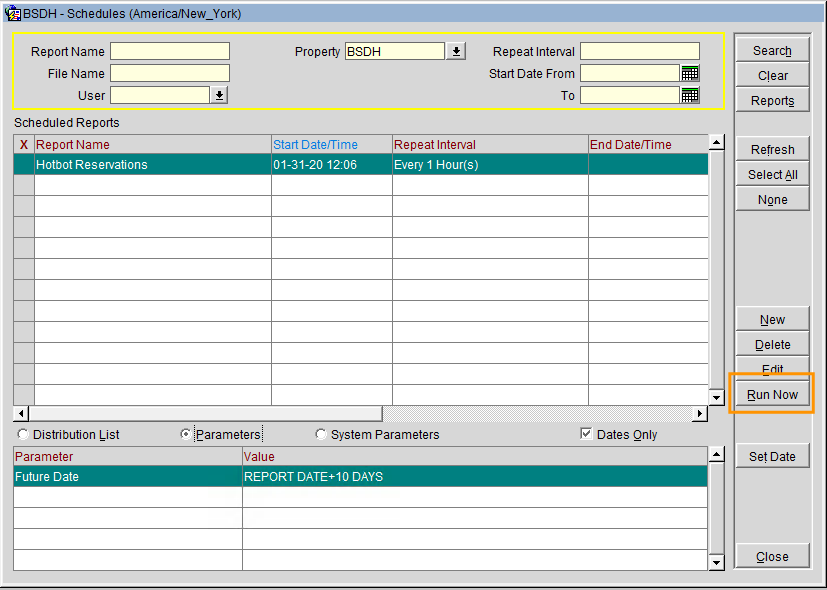827x590 pixels.
Task: Click the Parameter column header
Action: 128,457
